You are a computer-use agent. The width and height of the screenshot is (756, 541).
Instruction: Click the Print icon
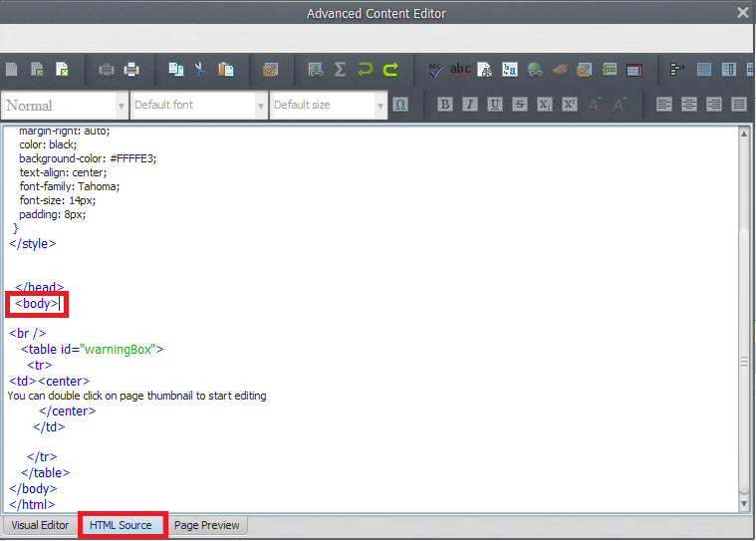[x=131, y=70]
